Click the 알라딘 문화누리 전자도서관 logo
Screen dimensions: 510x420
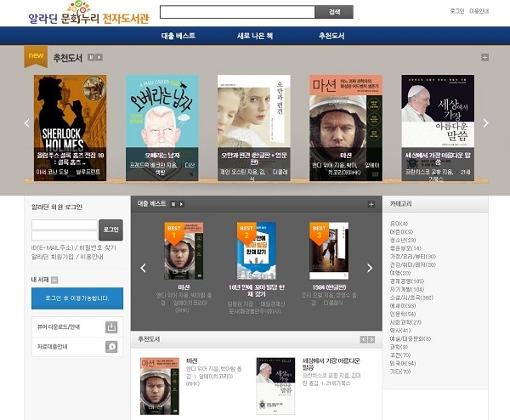88,14
